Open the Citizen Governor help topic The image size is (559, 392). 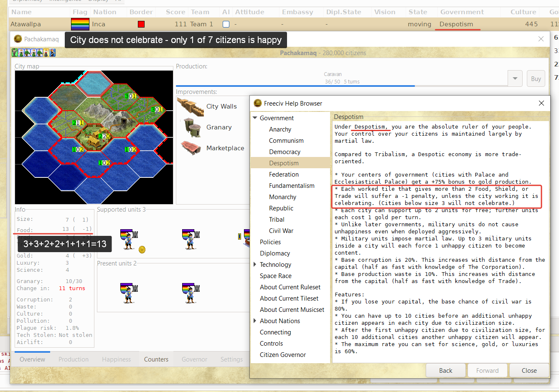[283, 355]
